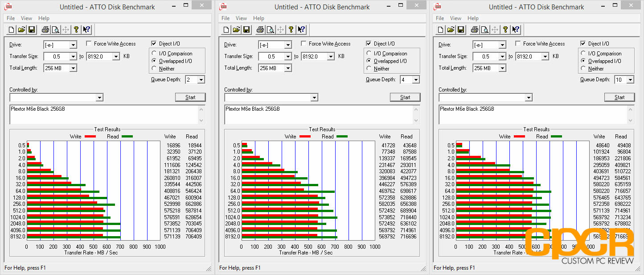Click the Save floppy icon in left window
This screenshot has width=644, height=275.
pyautogui.click(x=32, y=29)
